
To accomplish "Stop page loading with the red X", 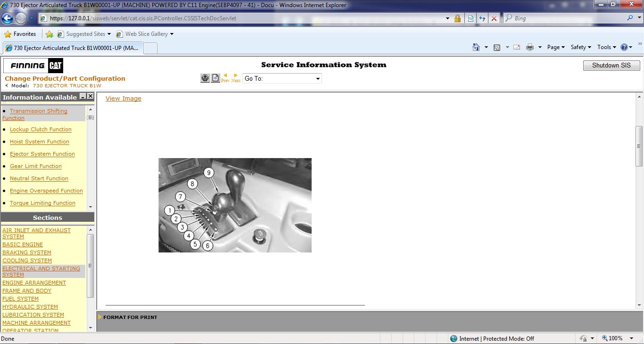I will (494, 18).
